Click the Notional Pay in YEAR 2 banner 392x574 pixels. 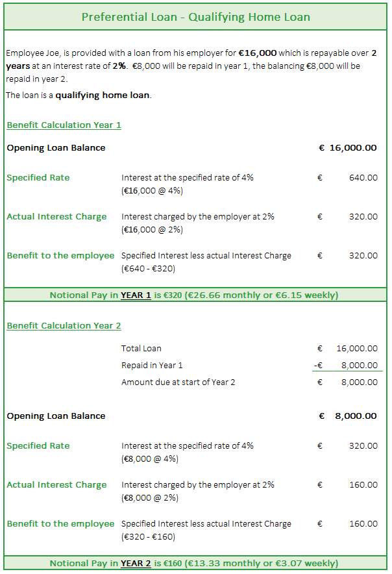tap(195, 563)
